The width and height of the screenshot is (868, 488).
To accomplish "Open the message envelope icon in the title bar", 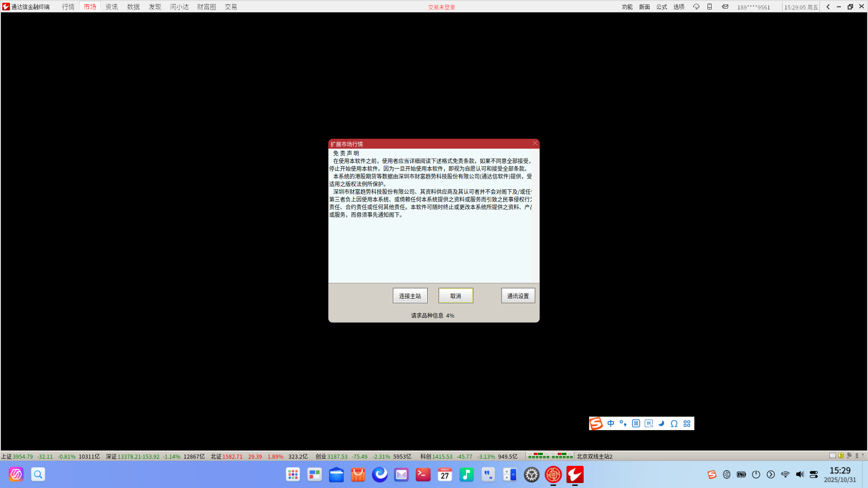I will click(725, 7).
